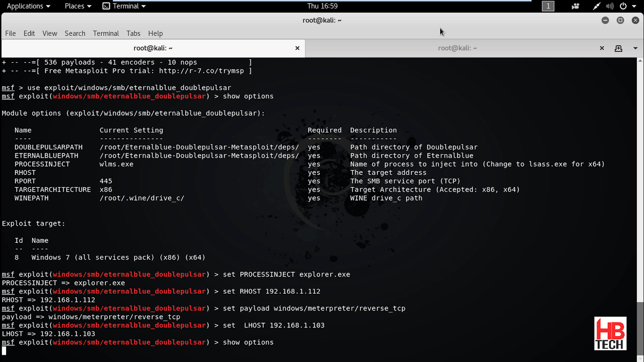Screen dimensions: 644x362
Task: Click the TARGETARCHITECTURE option name
Action: pos(53,189)
